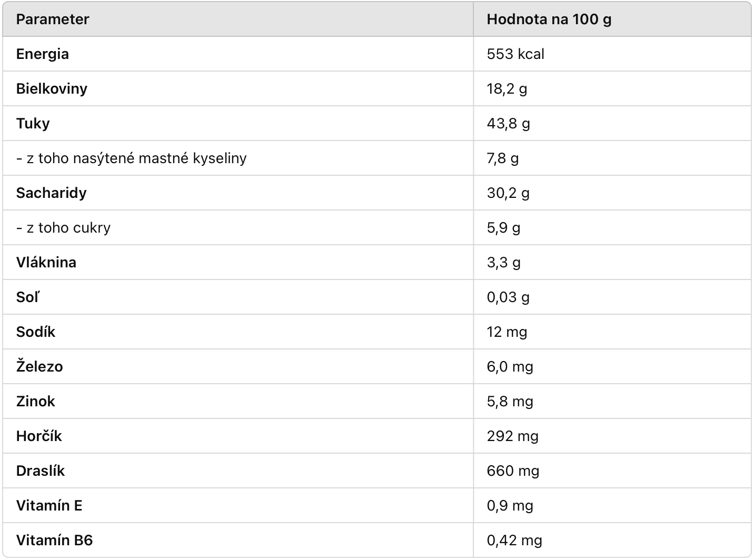This screenshot has height=560, width=754.
Task: Click the 0,03 g salt value
Action: pos(508,297)
